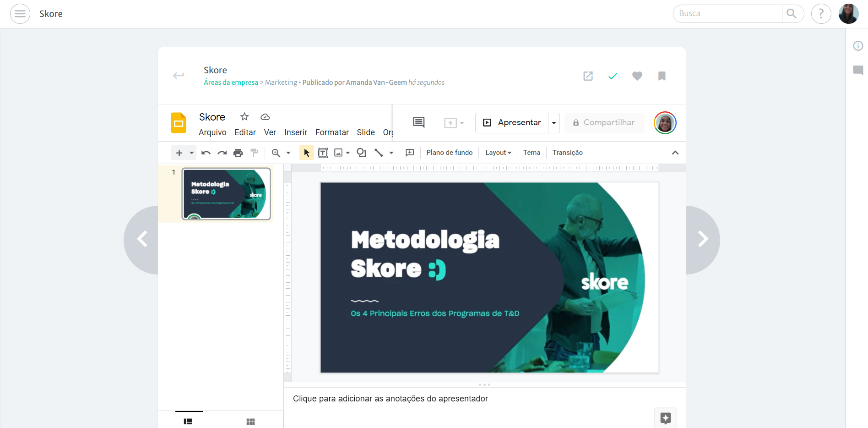Click the Apresentar button
868x428 pixels.
[512, 123]
